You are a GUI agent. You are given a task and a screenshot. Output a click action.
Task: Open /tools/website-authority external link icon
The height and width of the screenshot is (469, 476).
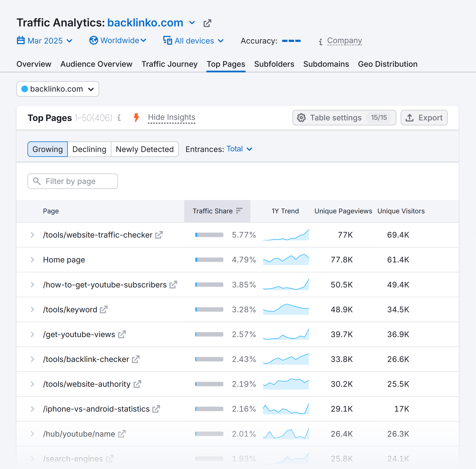pos(137,384)
